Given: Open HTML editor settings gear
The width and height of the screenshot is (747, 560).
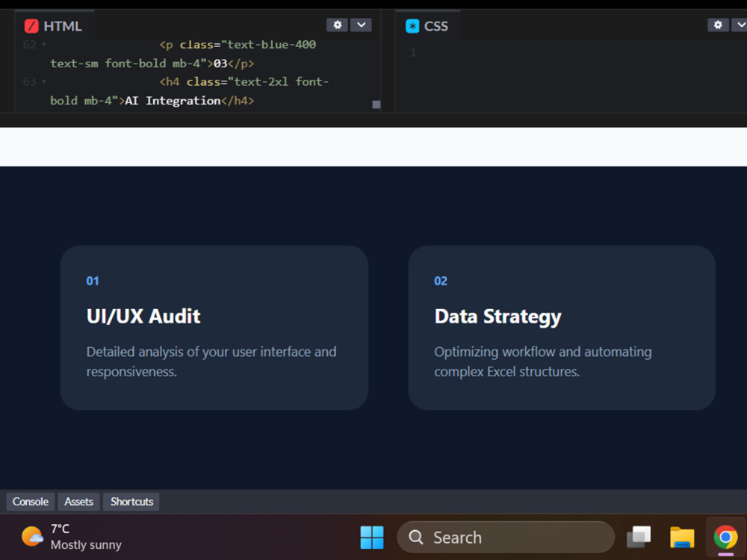Looking at the screenshot, I should (337, 25).
